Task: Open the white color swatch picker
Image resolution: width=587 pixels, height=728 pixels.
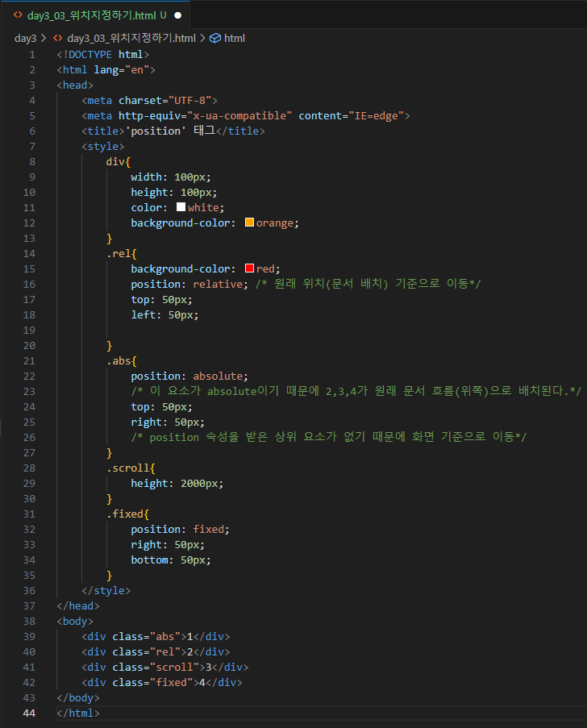Action: point(181,207)
